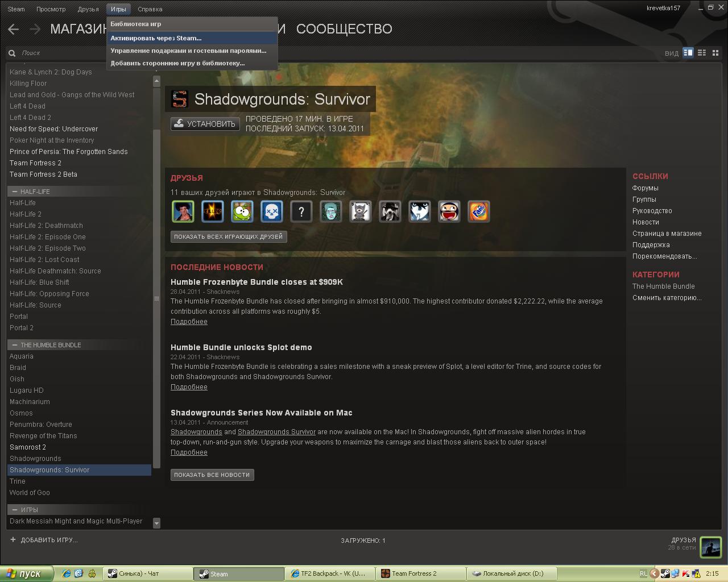The image size is (728, 582).
Task: Click the Поиск search field
Action: [x=80, y=53]
